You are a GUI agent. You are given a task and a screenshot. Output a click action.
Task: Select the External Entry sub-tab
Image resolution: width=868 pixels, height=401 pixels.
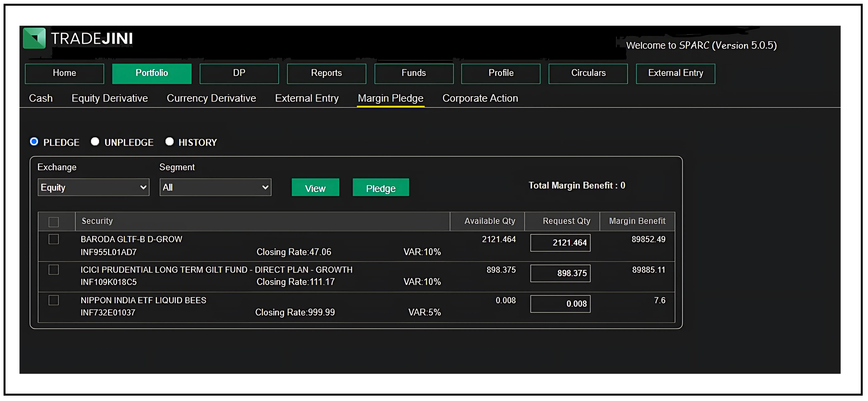(307, 98)
